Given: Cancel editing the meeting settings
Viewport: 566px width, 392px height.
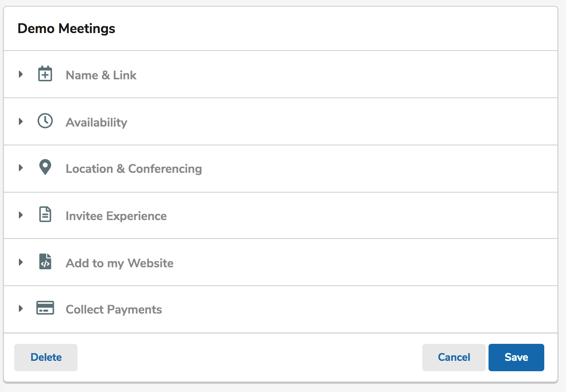Looking at the screenshot, I should (454, 358).
